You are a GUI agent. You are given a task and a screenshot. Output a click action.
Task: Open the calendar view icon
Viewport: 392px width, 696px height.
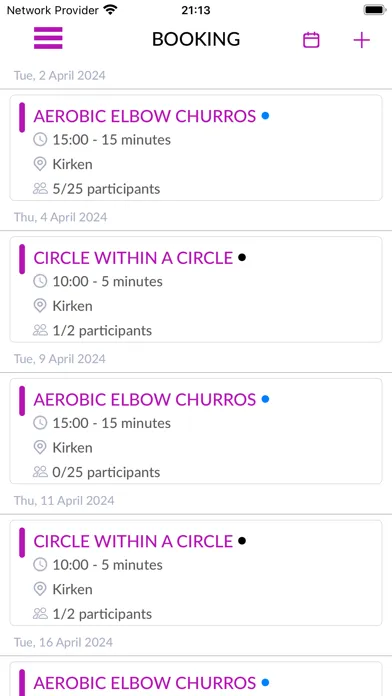click(x=311, y=40)
